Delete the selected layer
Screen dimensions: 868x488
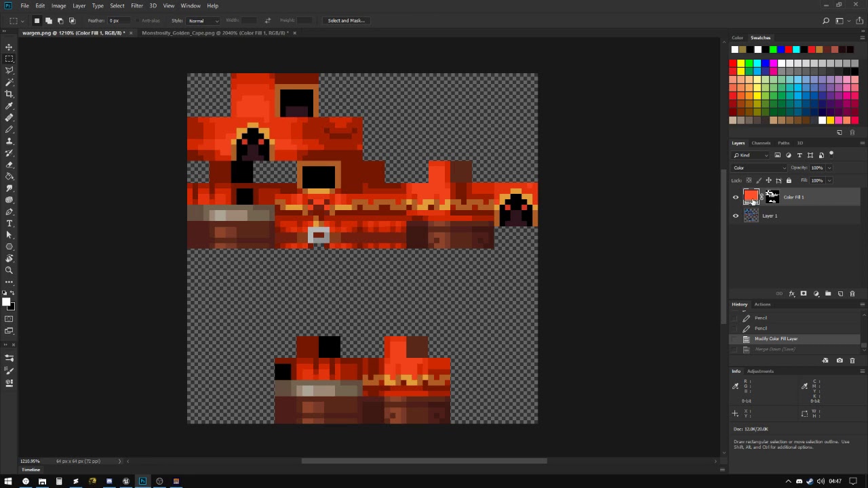852,293
